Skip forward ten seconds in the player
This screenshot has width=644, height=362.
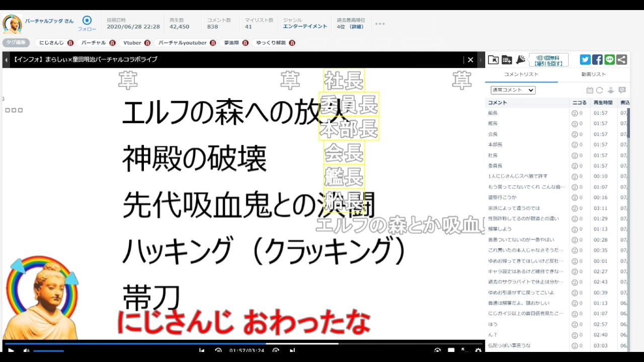276,350
